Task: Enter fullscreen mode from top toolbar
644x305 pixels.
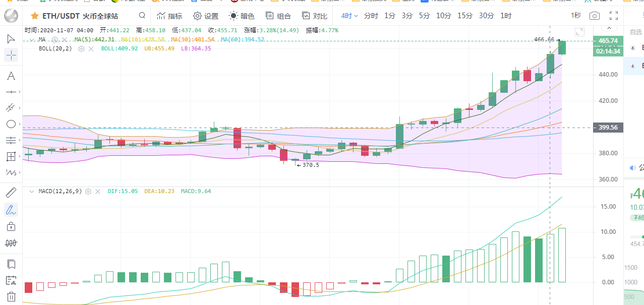Action: tap(614, 16)
